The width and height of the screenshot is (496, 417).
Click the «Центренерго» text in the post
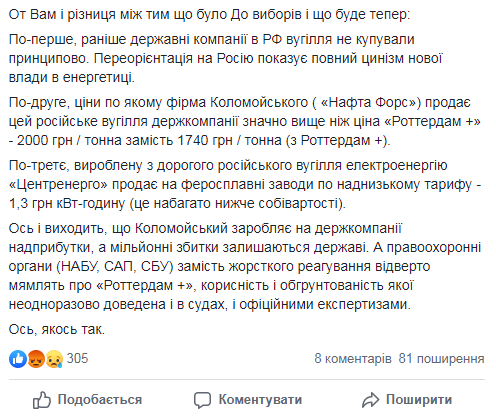click(58, 184)
